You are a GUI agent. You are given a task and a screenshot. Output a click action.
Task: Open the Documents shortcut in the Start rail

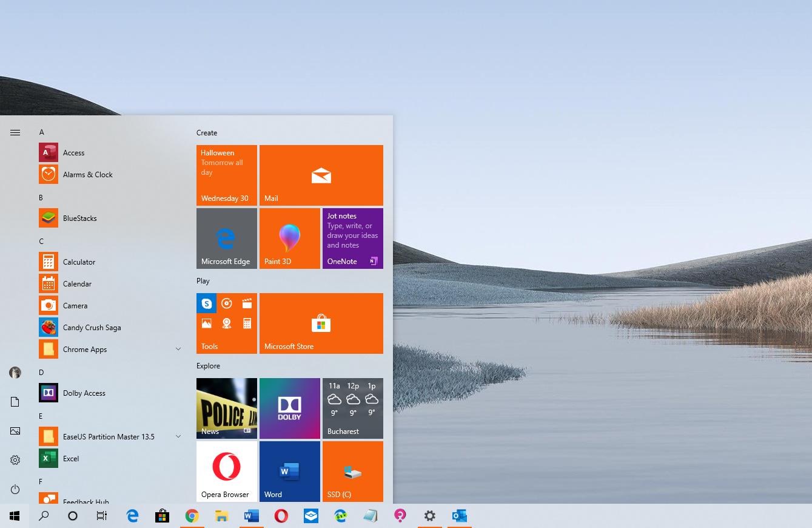[x=15, y=402]
